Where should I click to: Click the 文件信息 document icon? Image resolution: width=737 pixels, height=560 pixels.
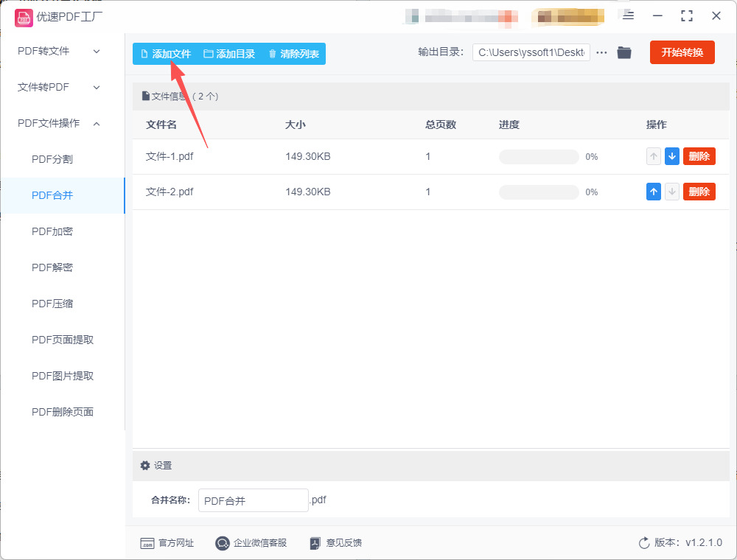146,97
